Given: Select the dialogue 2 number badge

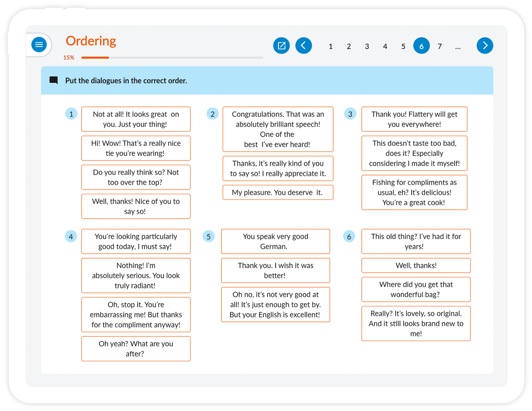Looking at the screenshot, I should pos(212,114).
